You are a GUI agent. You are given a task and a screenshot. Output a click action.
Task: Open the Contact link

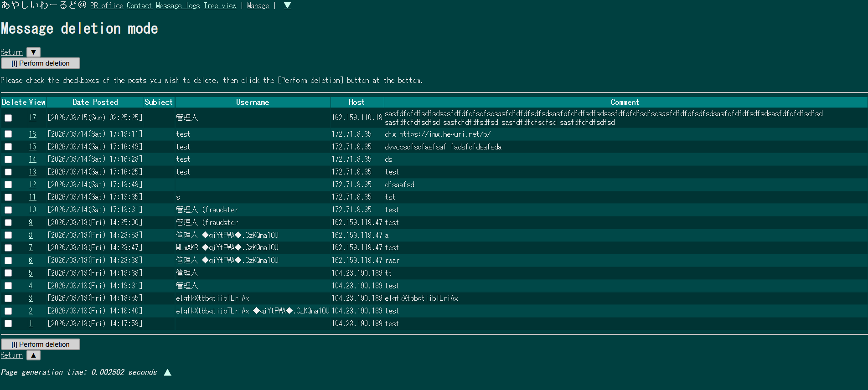point(139,5)
